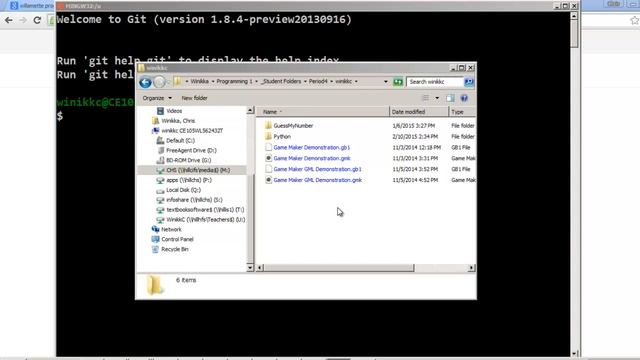Viewport: 640px width, 360px height.
Task: Click the navigation pane scroll down arrow
Action: pyautogui.click(x=250, y=268)
